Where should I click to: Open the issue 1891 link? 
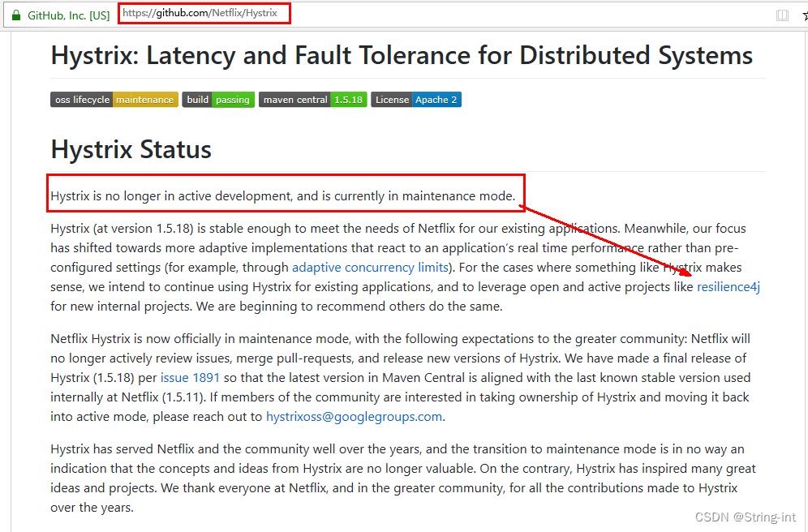click(x=190, y=377)
